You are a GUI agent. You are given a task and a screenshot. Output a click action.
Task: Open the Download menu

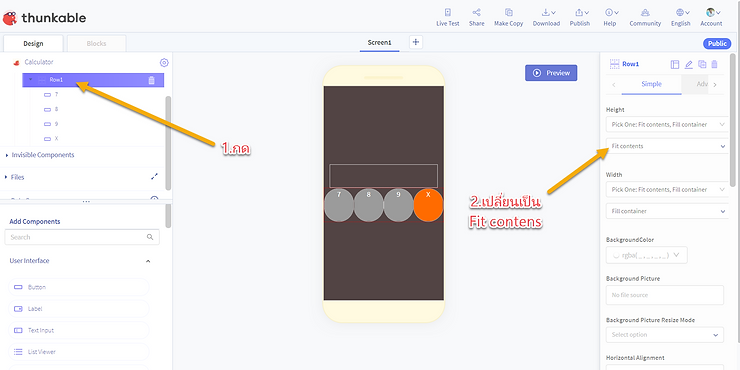(x=546, y=17)
